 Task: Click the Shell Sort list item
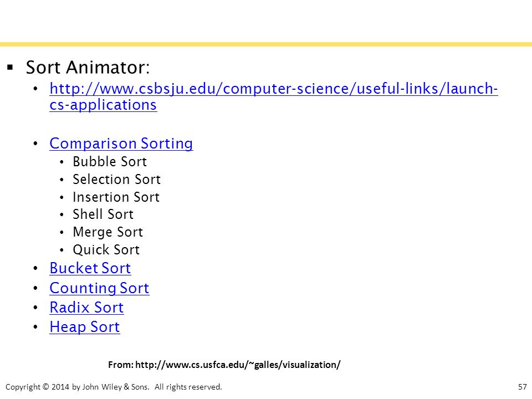point(103,214)
